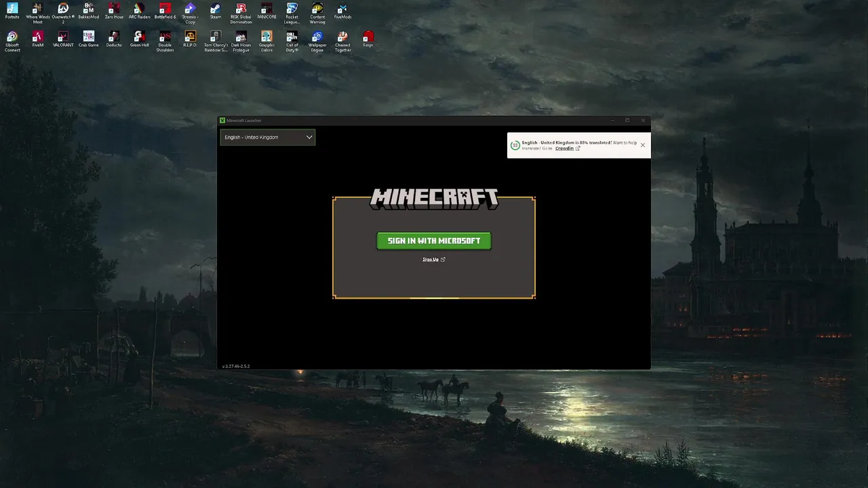Click the Minecraft Launcher title bar icon
The width and height of the screenshot is (868, 488).
(x=222, y=121)
